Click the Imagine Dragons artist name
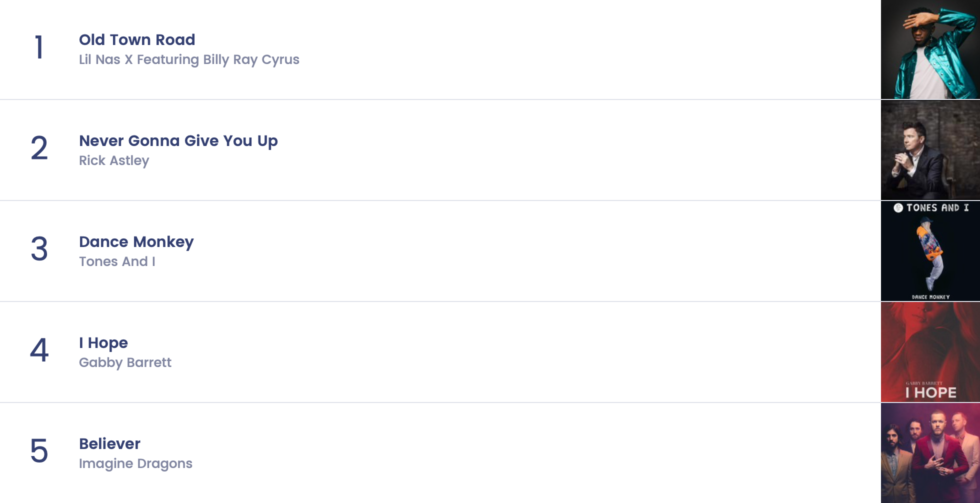The image size is (980, 503). [x=135, y=463]
